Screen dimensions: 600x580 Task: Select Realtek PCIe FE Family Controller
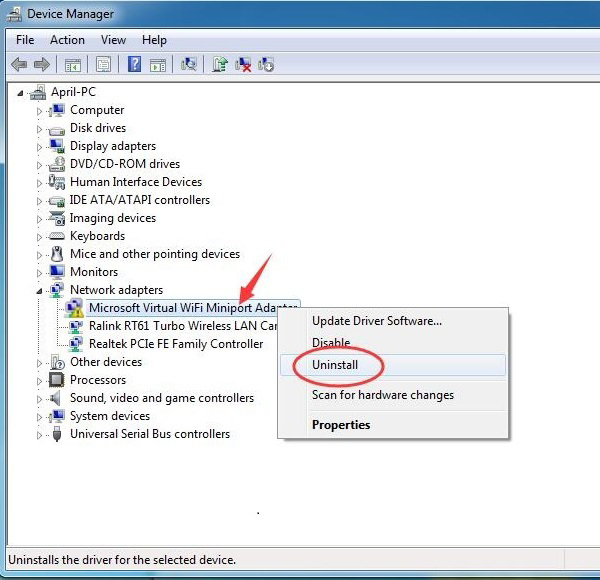tap(176, 344)
